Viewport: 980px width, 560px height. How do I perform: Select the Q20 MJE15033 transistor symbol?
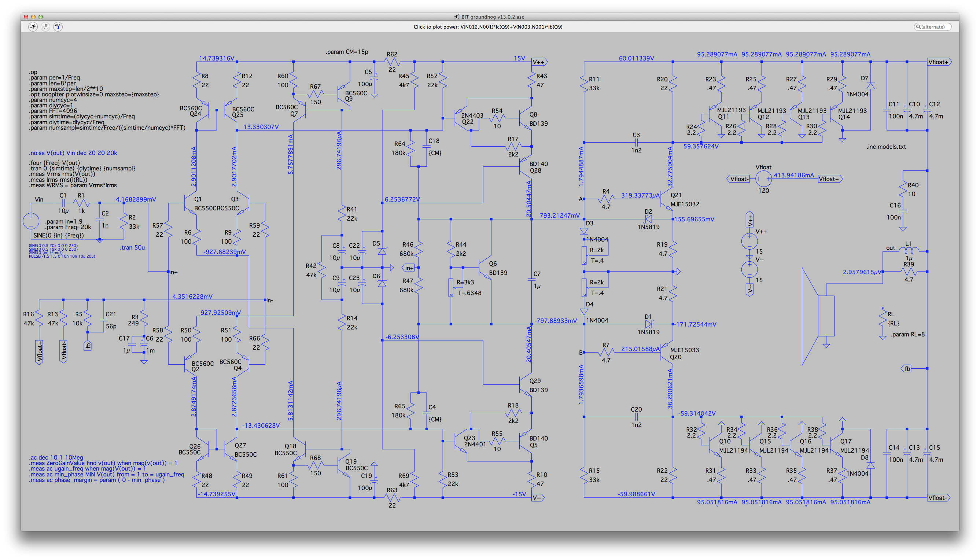[x=667, y=352]
